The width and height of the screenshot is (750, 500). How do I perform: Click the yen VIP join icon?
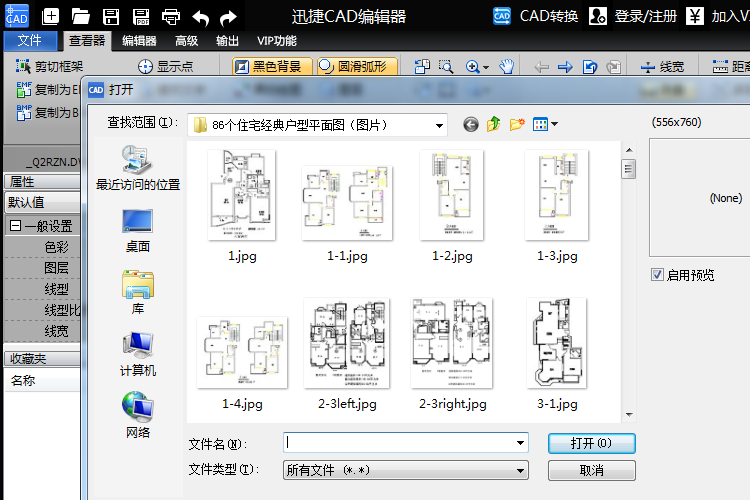point(695,16)
